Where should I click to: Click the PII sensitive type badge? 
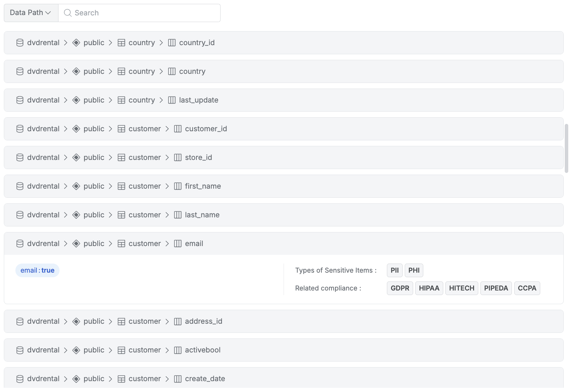pos(395,271)
